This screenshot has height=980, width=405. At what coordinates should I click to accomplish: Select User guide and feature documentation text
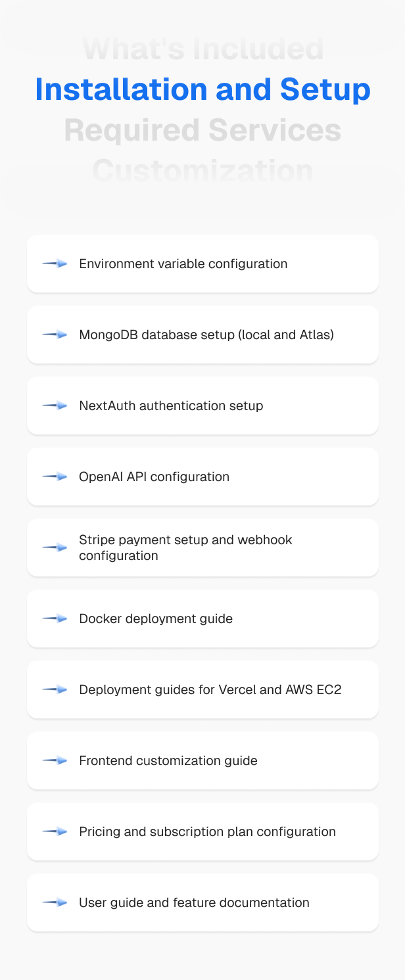(x=194, y=902)
